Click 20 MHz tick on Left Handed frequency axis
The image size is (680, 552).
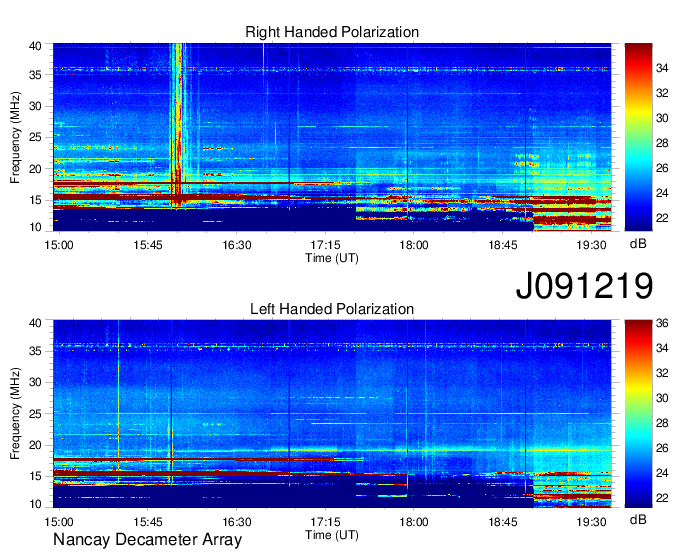click(x=35, y=445)
